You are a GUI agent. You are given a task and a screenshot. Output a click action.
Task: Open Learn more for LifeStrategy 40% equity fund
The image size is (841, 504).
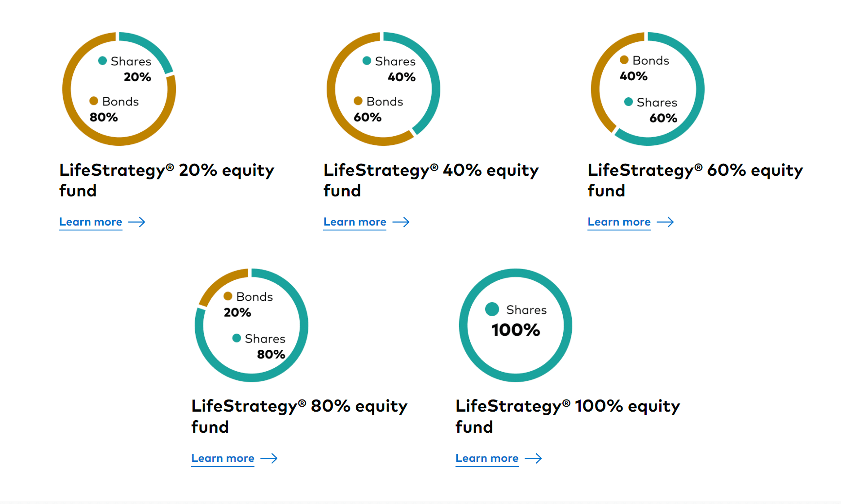coord(355,222)
